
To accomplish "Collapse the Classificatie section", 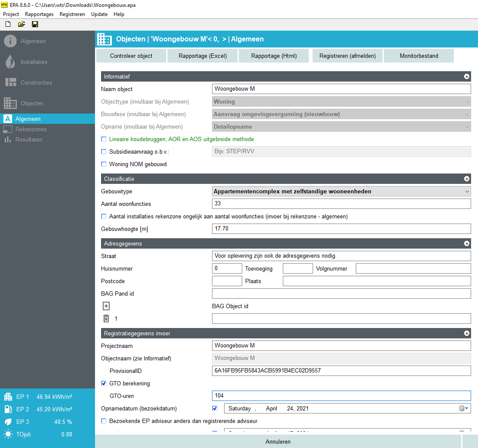I will [x=466, y=179].
